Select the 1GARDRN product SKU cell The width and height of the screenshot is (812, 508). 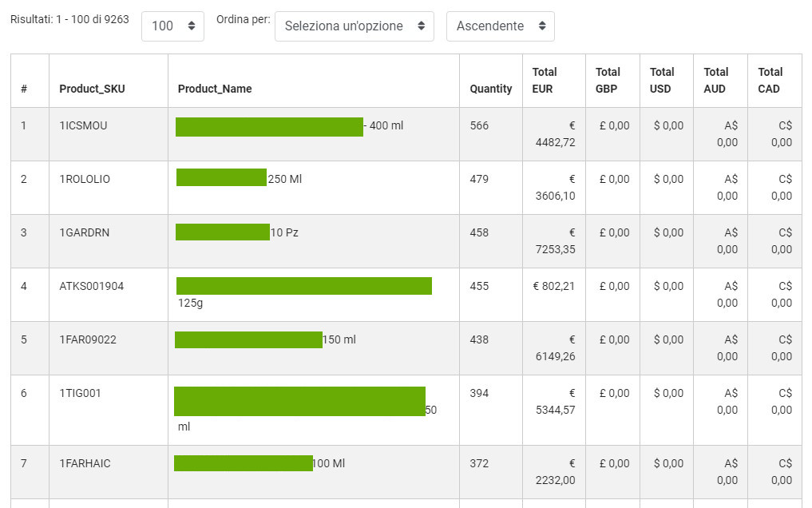coord(84,233)
